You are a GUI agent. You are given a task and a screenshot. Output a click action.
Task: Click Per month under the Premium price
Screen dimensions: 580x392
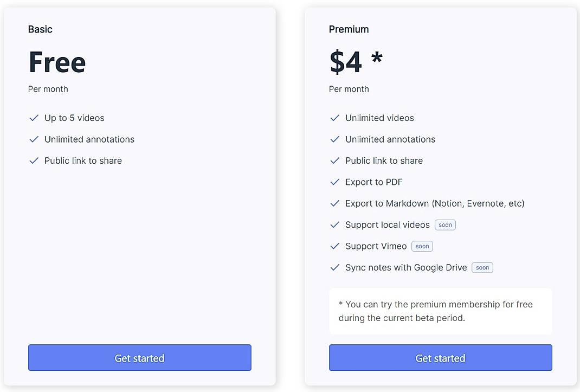pos(349,89)
